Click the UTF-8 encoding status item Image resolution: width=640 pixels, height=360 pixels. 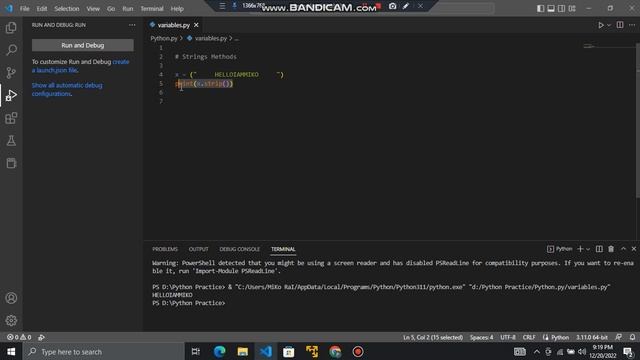tap(508, 337)
